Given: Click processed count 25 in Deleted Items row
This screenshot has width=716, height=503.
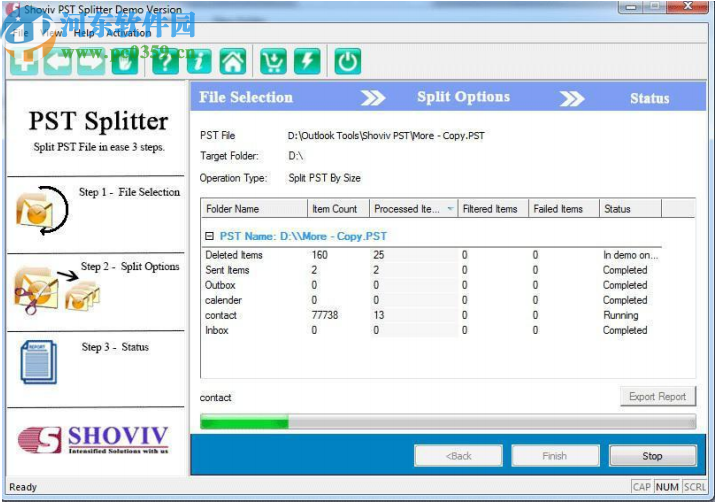Looking at the screenshot, I should 379,255.
